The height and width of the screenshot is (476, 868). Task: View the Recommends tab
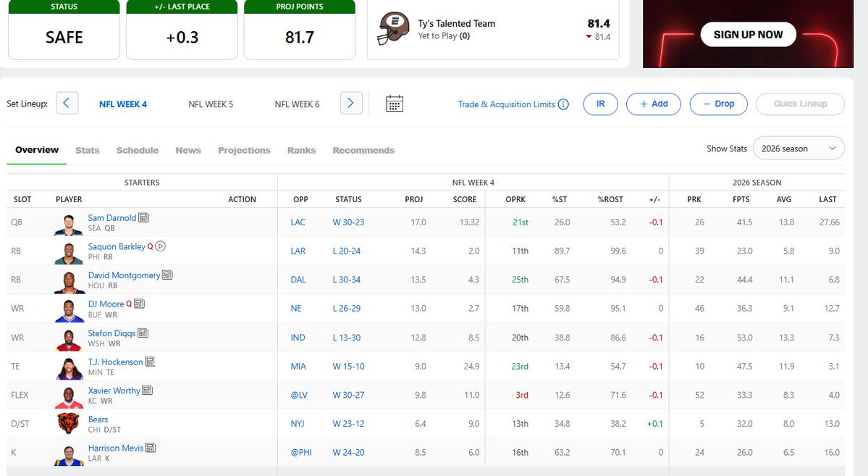click(363, 150)
